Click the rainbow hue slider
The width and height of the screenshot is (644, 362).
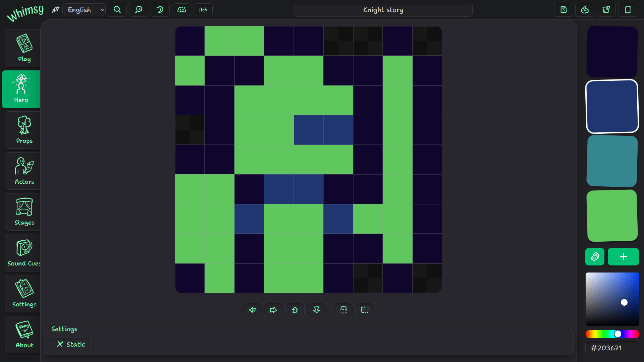pyautogui.click(x=612, y=334)
